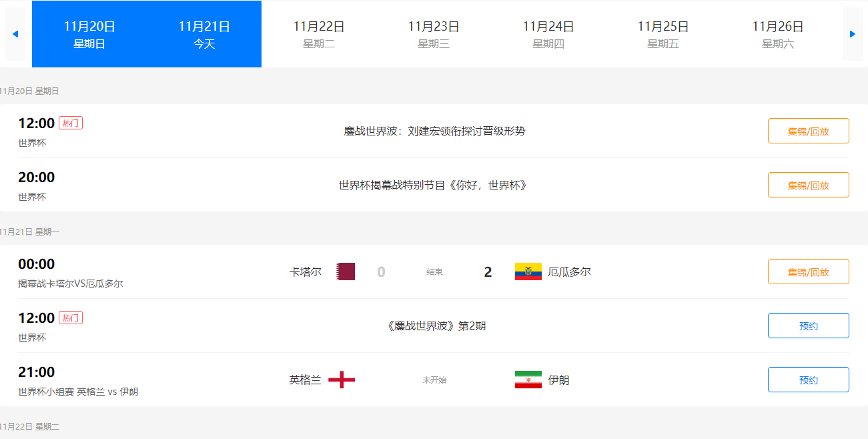Open 集锦/回放 for 鏖战世界波 12:00 show
This screenshot has height=439, width=868.
click(x=809, y=131)
